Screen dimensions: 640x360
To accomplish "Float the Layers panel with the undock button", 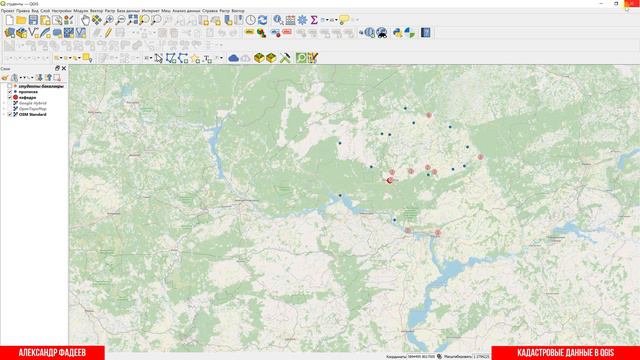I will click(57, 69).
